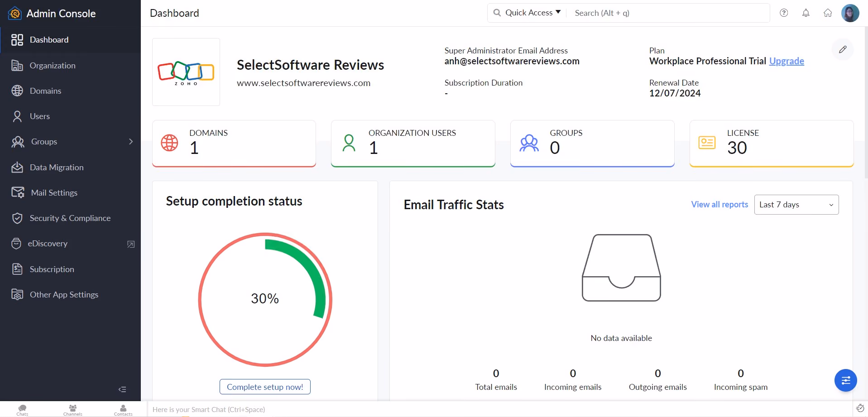Viewport: 868px width, 417px height.
Task: Click the Complete setup now! button
Action: (x=265, y=387)
